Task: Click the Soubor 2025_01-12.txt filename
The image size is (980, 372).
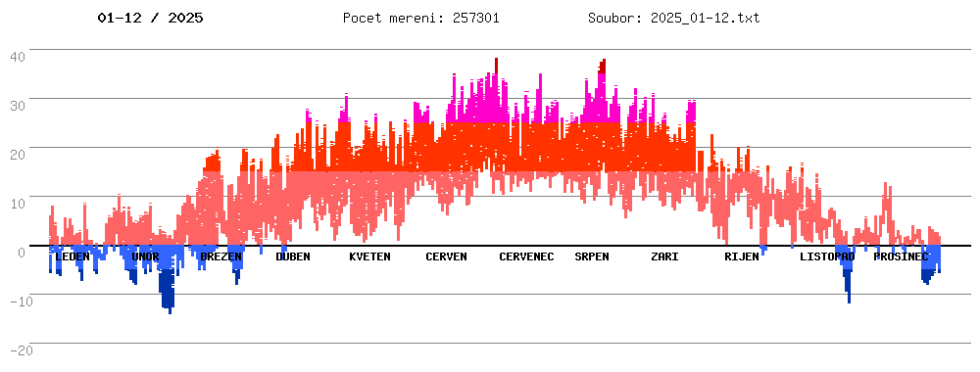Action: 674,18
